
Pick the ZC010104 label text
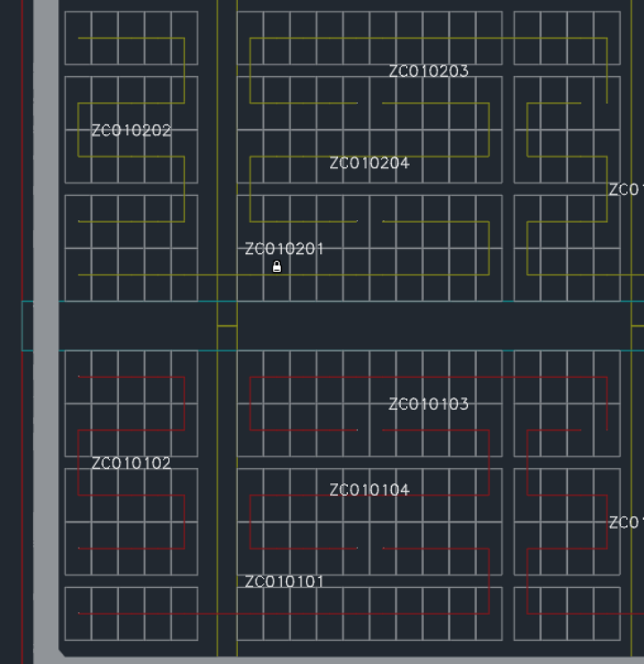369,490
